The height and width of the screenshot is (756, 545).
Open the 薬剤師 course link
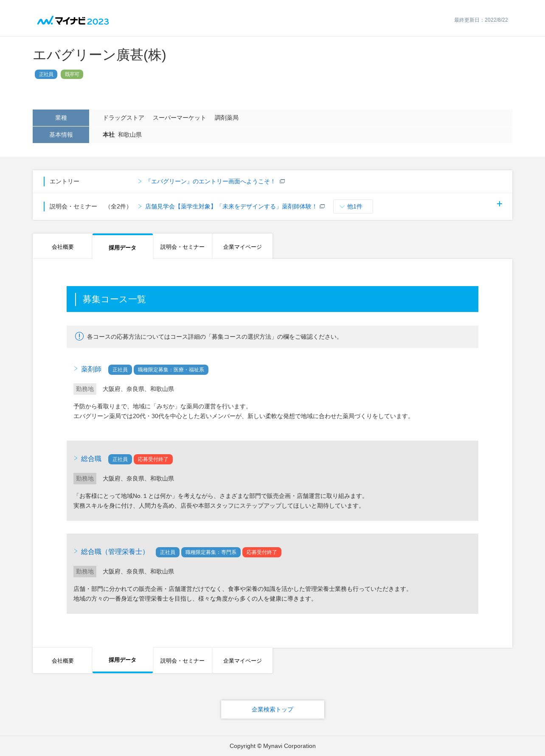click(x=91, y=369)
